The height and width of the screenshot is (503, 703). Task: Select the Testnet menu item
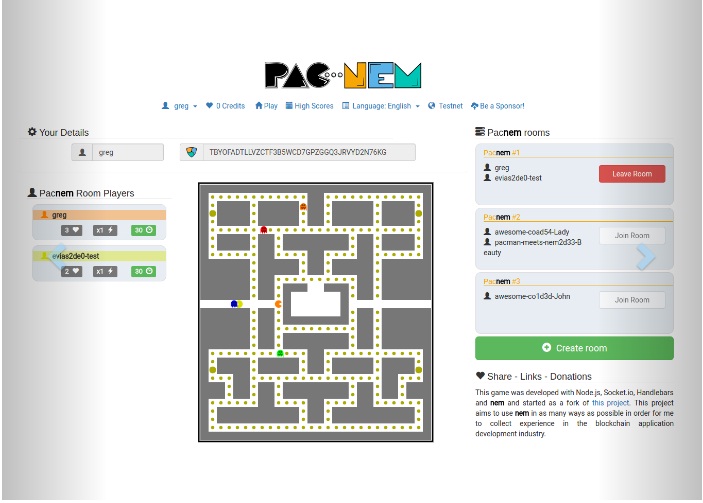[445, 106]
